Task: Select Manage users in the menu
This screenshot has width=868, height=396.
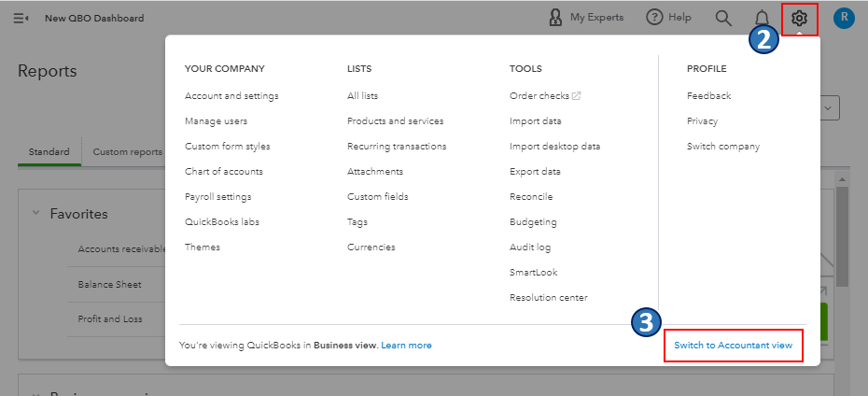Action: pos(216,121)
